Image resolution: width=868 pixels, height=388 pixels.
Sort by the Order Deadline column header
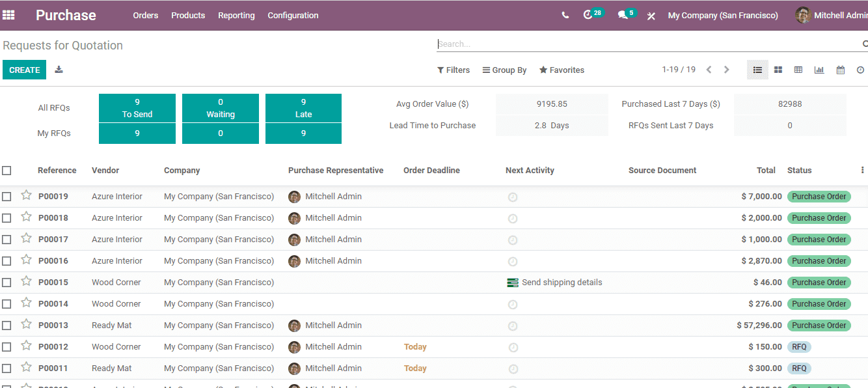coord(431,170)
